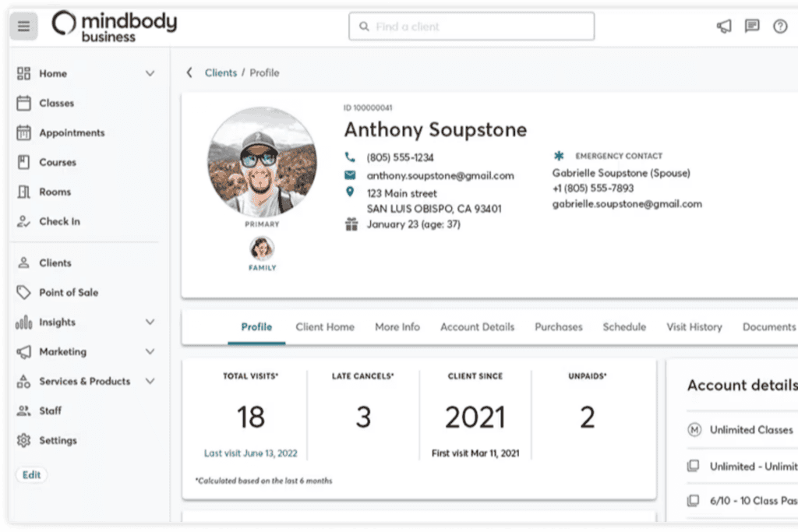Expand Services & Products section
Screen dimensions: 798x532
point(150,381)
